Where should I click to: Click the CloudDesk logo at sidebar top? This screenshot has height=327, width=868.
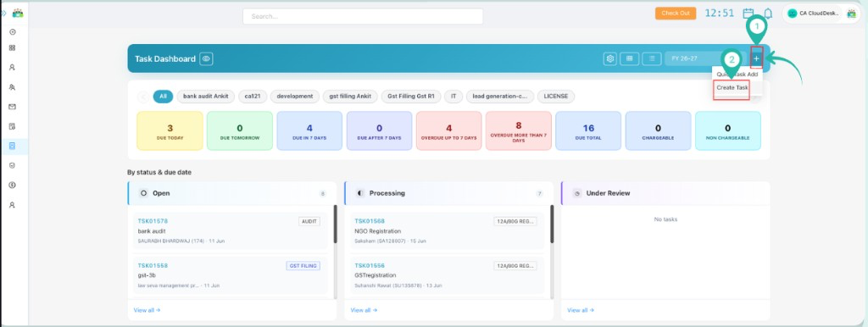(x=18, y=13)
